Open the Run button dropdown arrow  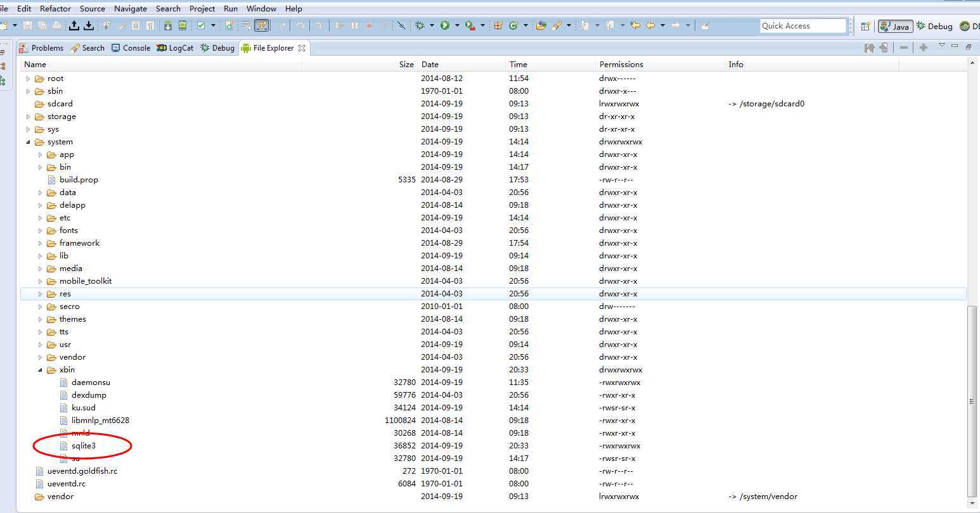(457, 26)
